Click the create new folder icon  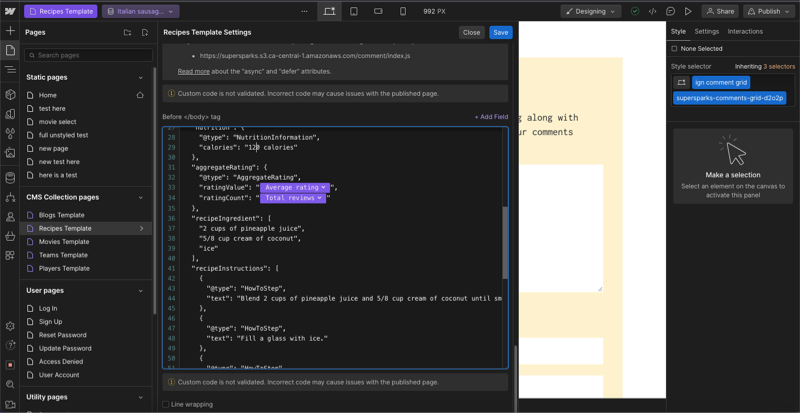127,32
